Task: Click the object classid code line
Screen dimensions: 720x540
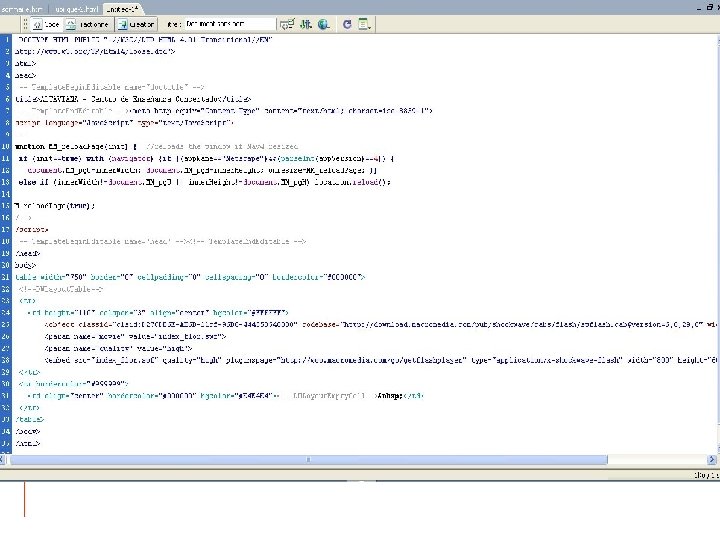Action: tap(381, 324)
